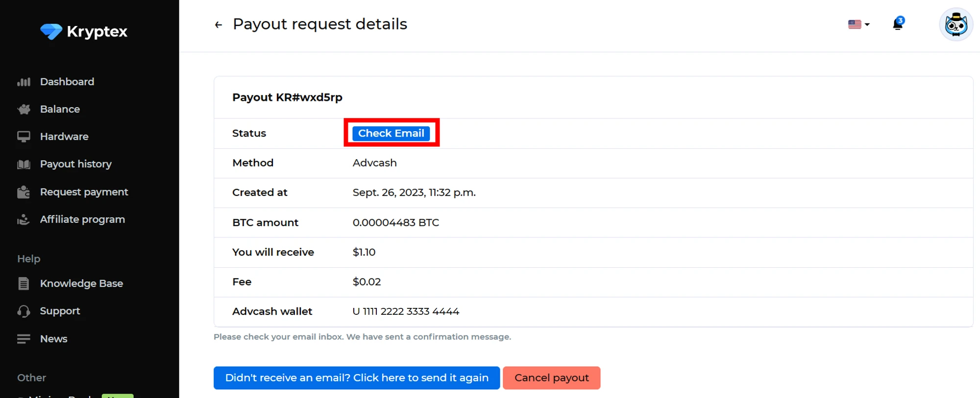Click the Dashboard bar chart icon
980x398 pixels.
(24, 82)
